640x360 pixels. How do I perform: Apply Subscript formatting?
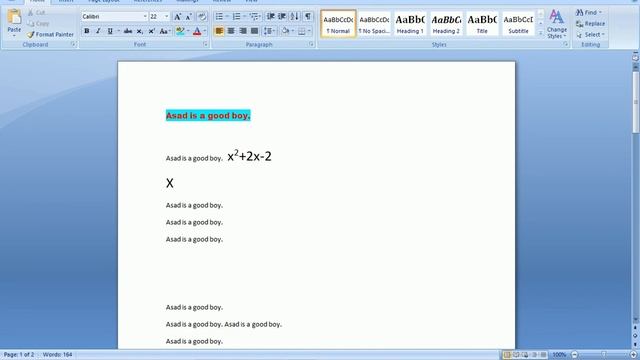pos(140,31)
